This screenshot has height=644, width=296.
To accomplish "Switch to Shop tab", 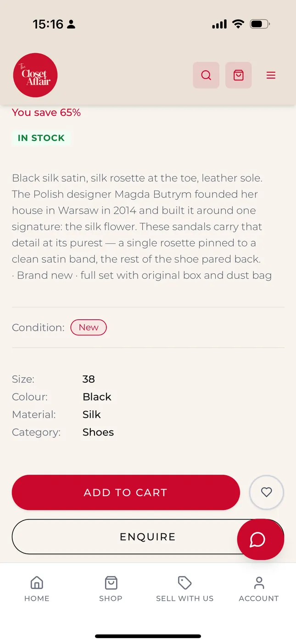I will click(111, 589).
